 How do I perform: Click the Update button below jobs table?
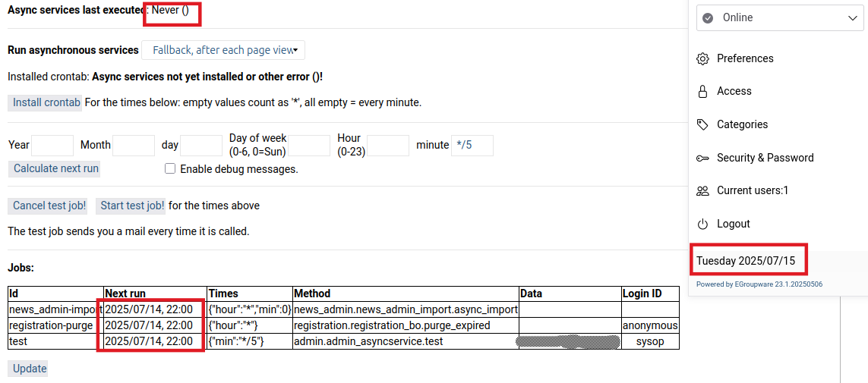(x=30, y=369)
